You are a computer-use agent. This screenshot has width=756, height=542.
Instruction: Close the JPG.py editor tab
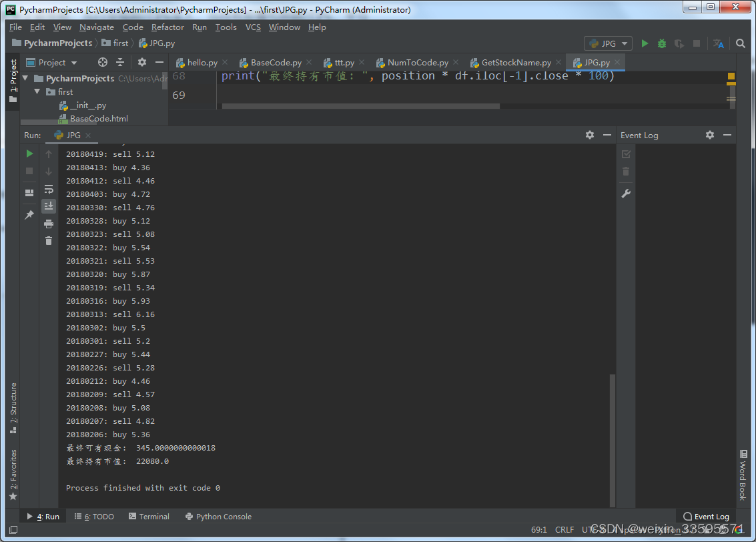(x=617, y=62)
